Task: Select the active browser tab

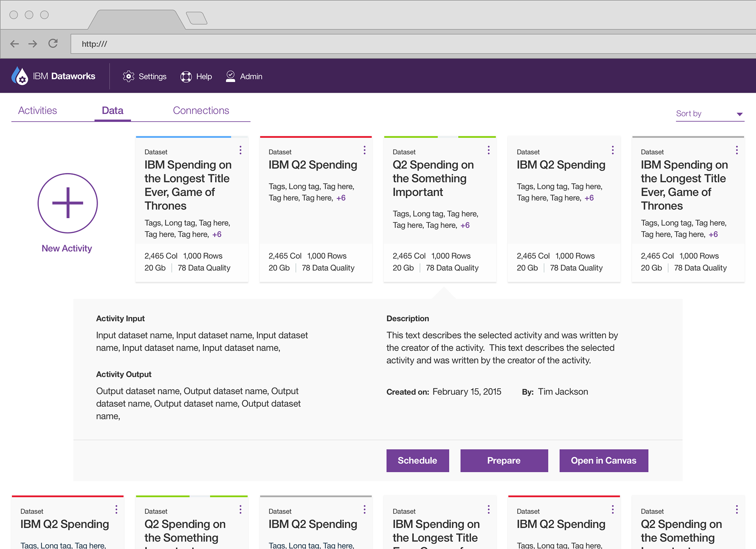Action: coord(136,20)
